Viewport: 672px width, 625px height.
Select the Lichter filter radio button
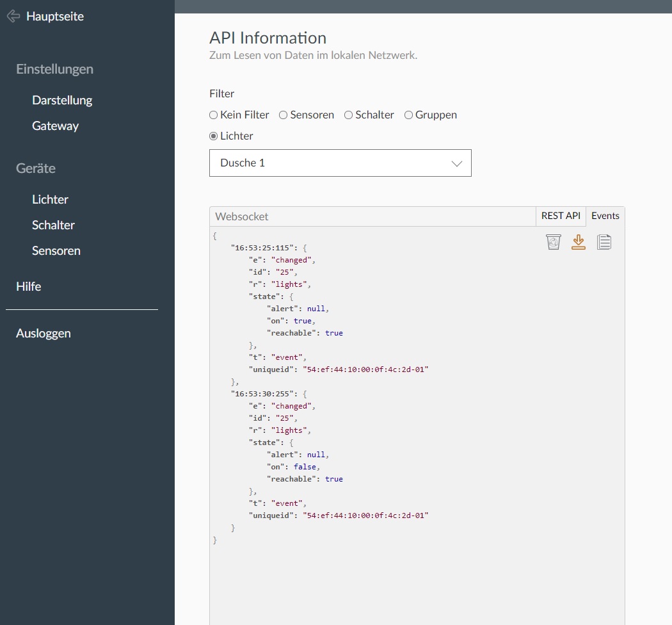pyautogui.click(x=214, y=136)
